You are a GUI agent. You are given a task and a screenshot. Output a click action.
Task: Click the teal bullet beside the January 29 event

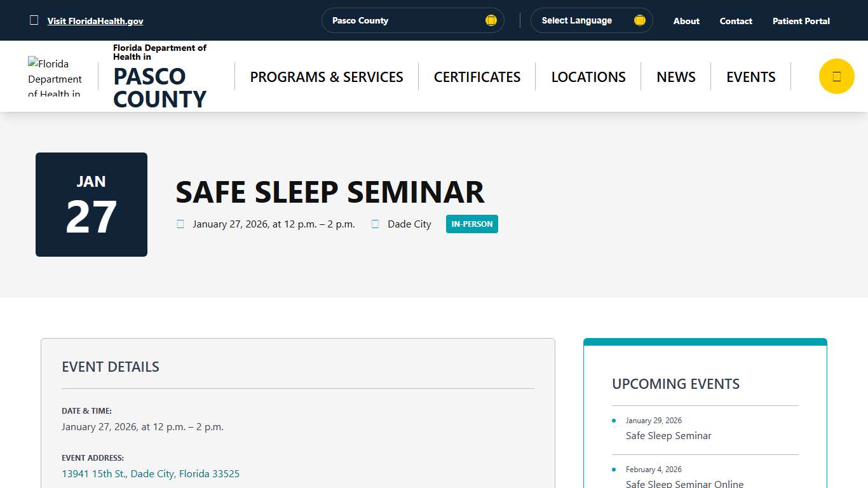coord(613,420)
